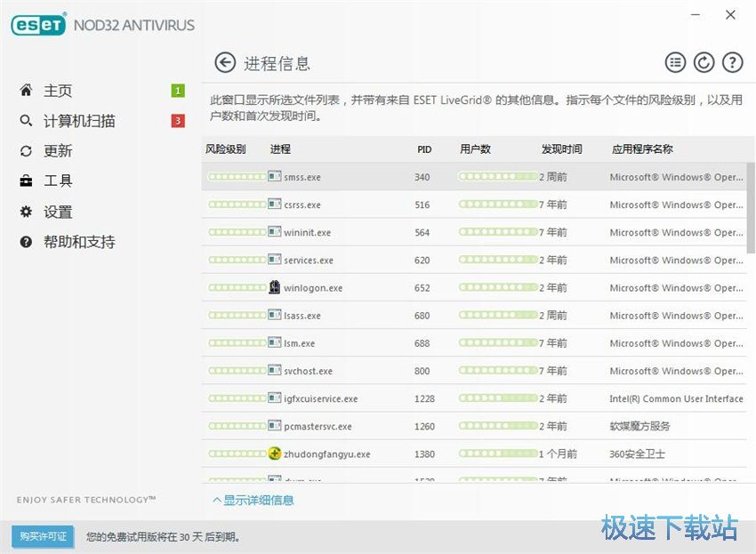Select the svchost.exe process name

pyautogui.click(x=308, y=371)
